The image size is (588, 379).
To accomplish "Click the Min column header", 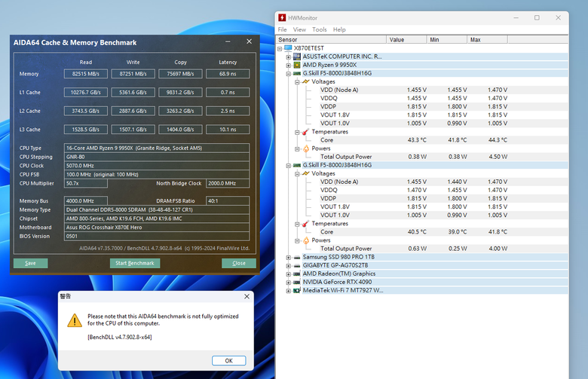I will pyautogui.click(x=447, y=40).
